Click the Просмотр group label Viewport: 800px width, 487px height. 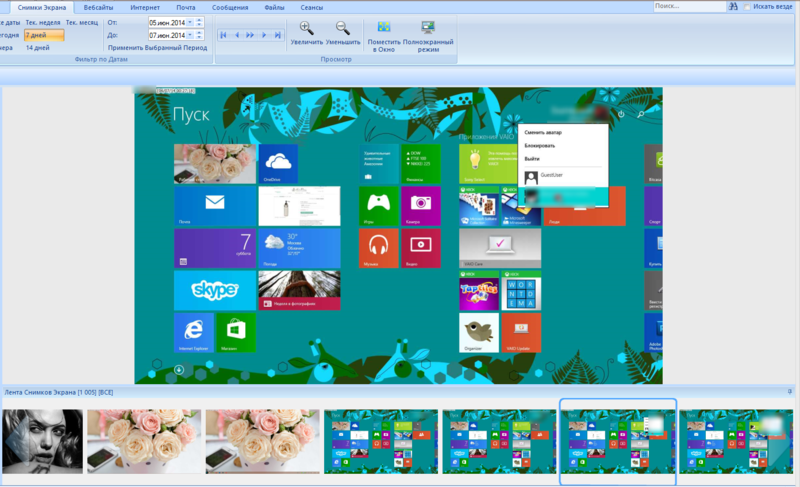[x=336, y=59]
